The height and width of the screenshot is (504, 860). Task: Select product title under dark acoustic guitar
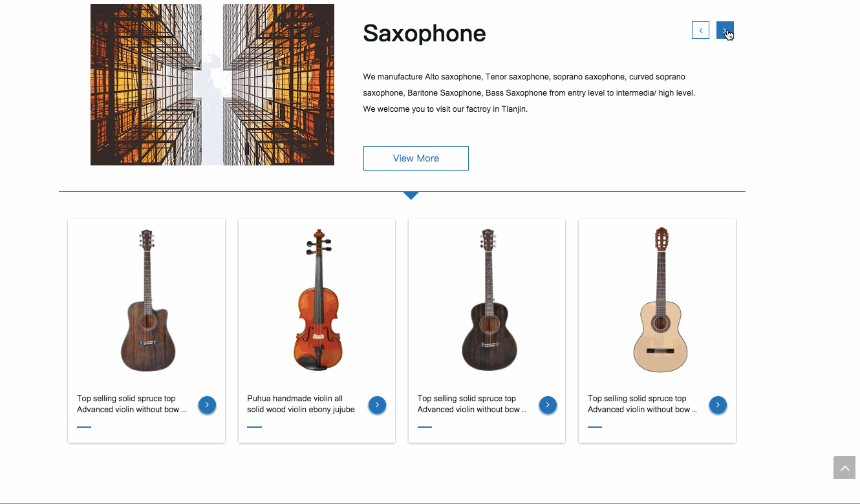(471, 404)
